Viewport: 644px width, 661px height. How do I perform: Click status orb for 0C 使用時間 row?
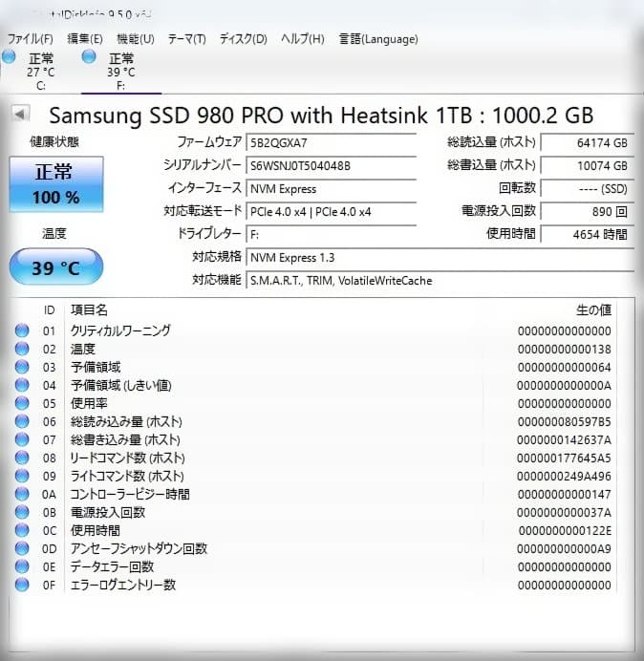click(22, 530)
